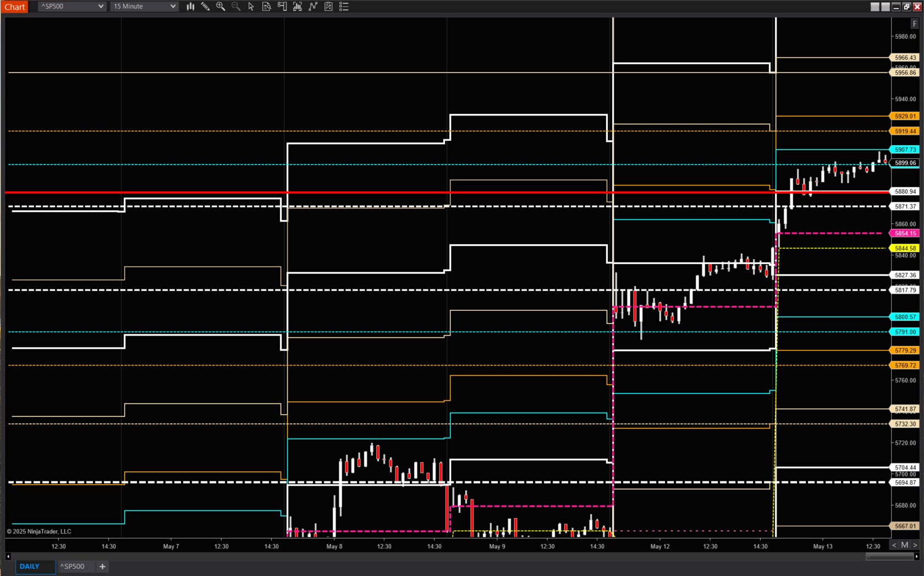Select the drawing tools pencil icon

[205, 7]
